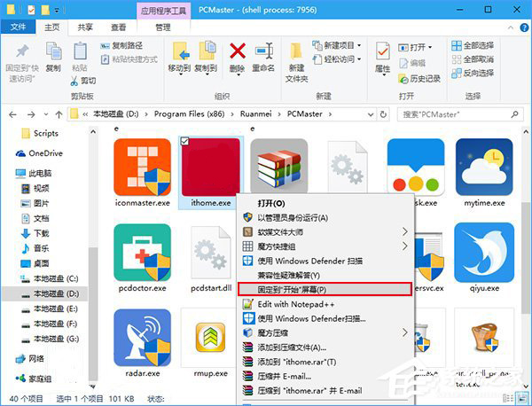The height and width of the screenshot is (406, 532).
Task: Open 本地磁盘 (E:) in the sidebar
Action: tap(50, 309)
